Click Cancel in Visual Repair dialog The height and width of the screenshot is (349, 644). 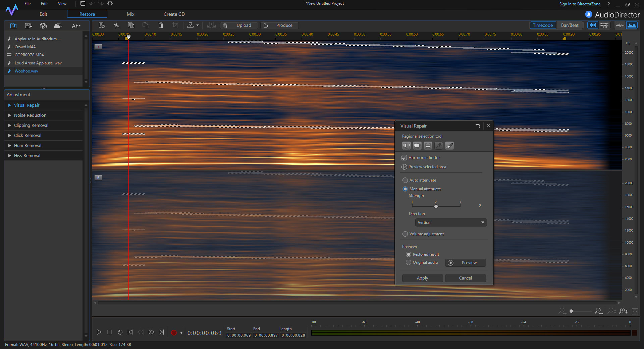[x=465, y=278]
